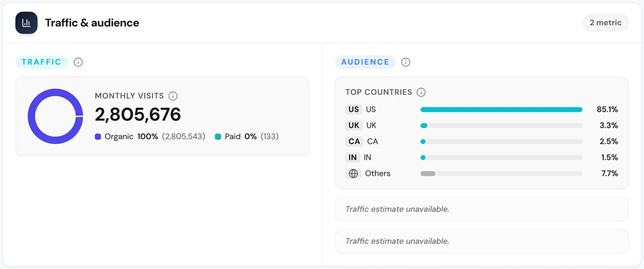Click the AUDIENCE section badge
Screen dimensions: 644x269
pyautogui.click(x=365, y=62)
